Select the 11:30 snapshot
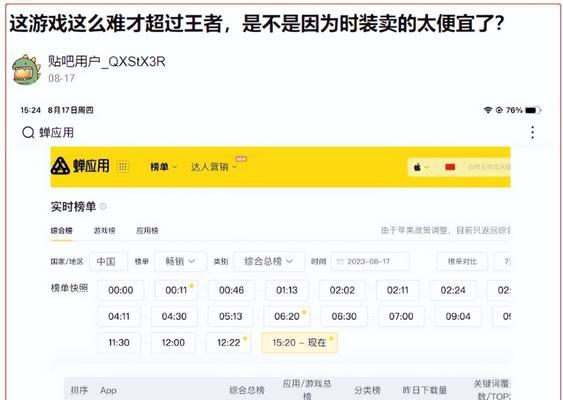Image resolution: width=563 pixels, height=400 pixels. [x=119, y=343]
